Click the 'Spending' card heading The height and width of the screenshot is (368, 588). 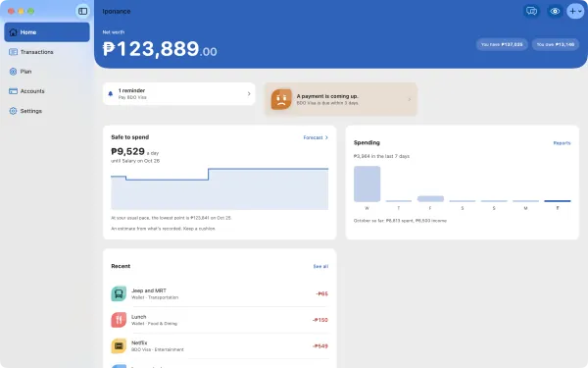coord(367,142)
